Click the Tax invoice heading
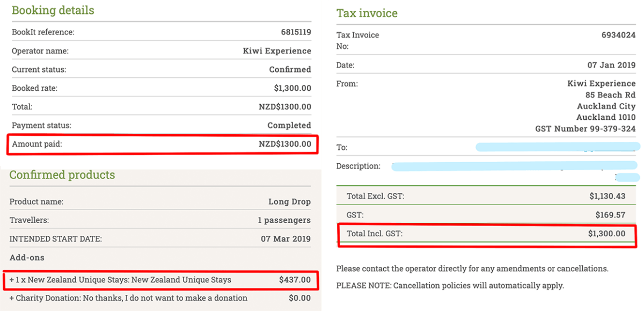Image resolution: width=644 pixels, height=311 pixels. [x=367, y=13]
